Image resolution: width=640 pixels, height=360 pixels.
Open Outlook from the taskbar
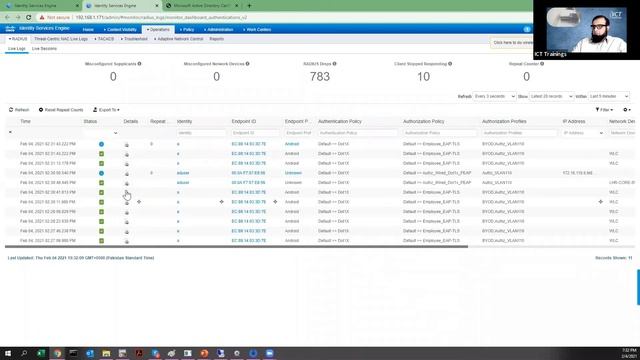pyautogui.click(x=90, y=353)
